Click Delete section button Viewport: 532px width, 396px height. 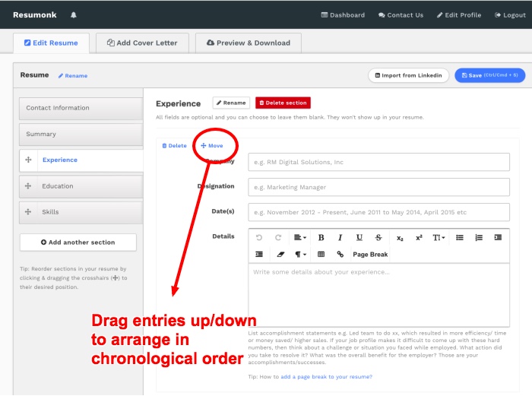(283, 103)
